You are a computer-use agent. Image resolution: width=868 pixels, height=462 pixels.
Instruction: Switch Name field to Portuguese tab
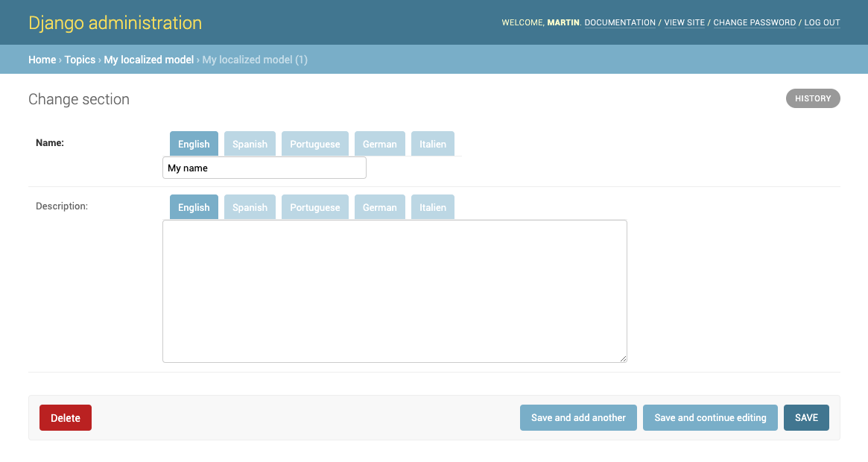point(314,144)
